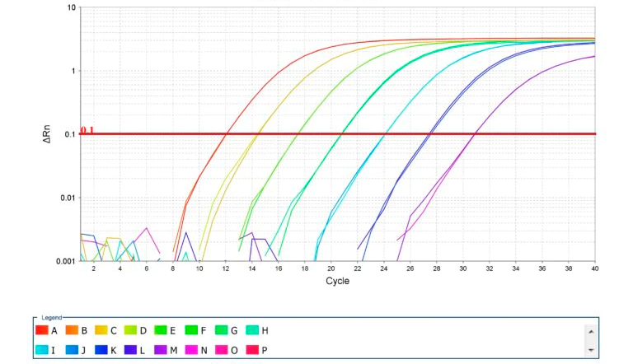This screenshot has width=633, height=364.
Task: Select the magenta N legend swatch
Action: 190,350
